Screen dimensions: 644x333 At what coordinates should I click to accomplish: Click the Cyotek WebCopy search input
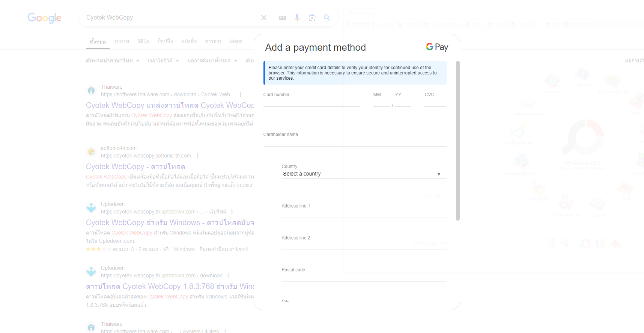pyautogui.click(x=171, y=18)
